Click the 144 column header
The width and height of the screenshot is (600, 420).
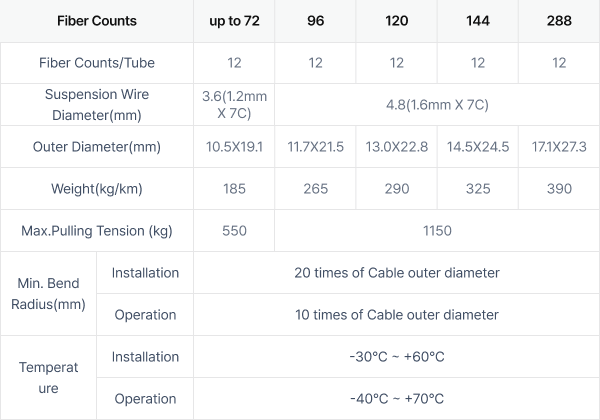pyautogui.click(x=478, y=21)
